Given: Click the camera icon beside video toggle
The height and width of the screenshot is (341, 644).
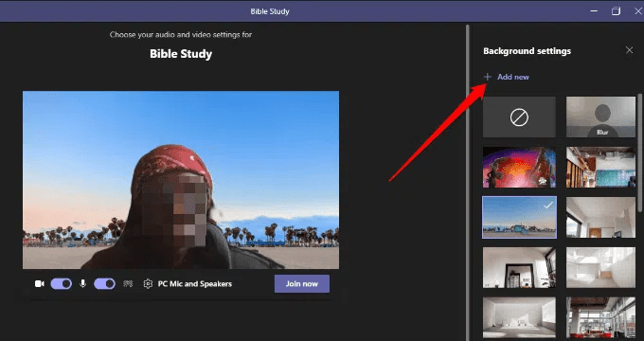Looking at the screenshot, I should (x=40, y=284).
